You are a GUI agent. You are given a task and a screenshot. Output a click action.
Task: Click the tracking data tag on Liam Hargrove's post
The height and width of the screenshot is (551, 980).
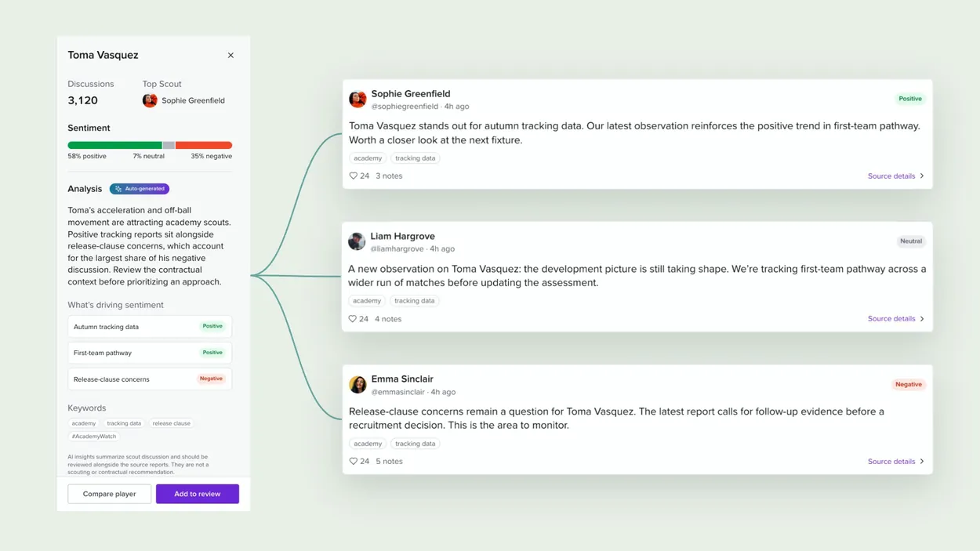415,301
